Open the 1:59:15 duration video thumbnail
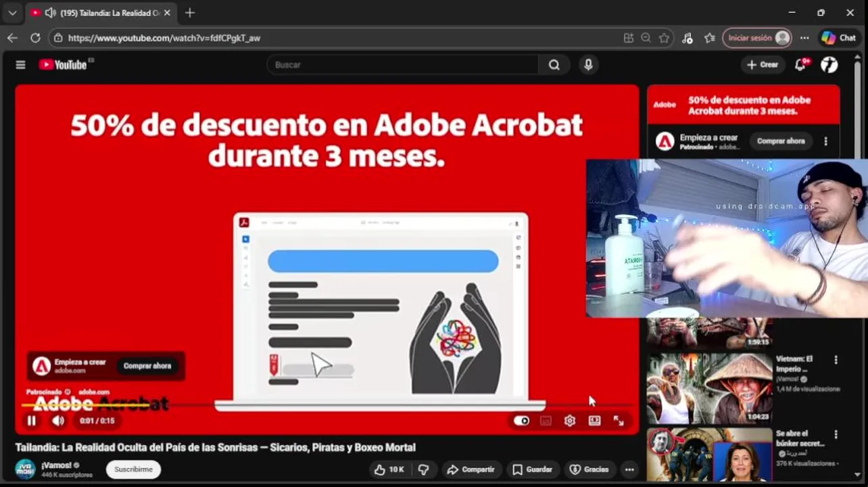 point(709,333)
